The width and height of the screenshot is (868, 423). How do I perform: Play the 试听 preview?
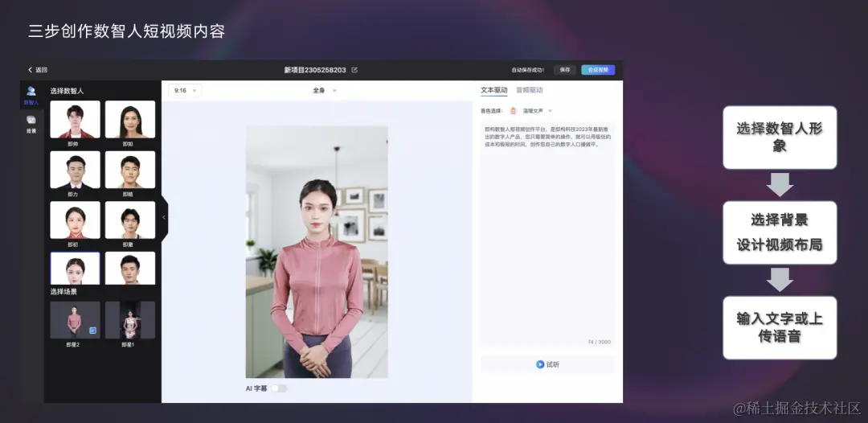(547, 364)
